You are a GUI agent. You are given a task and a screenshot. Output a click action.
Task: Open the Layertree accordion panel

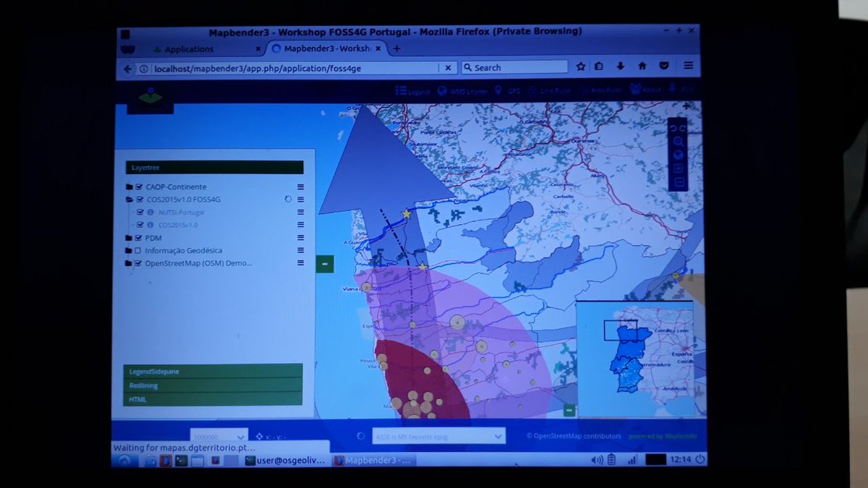(214, 167)
